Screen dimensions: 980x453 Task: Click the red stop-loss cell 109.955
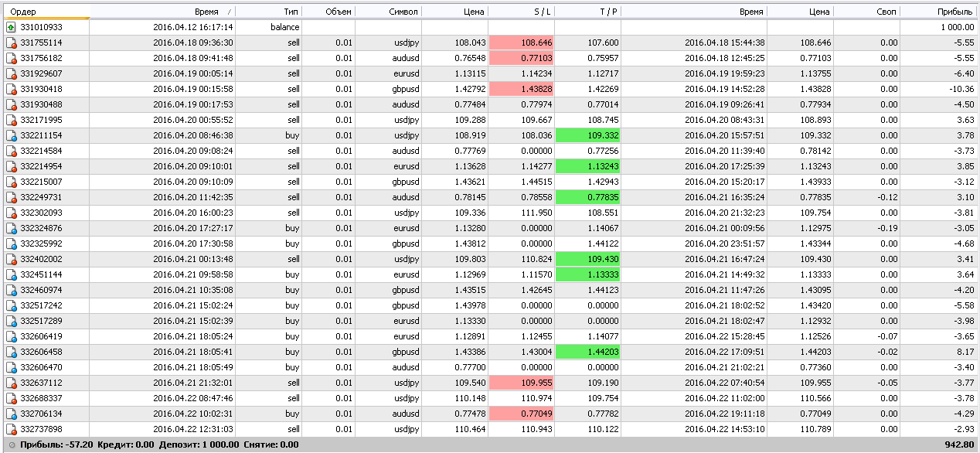pyautogui.click(x=521, y=383)
